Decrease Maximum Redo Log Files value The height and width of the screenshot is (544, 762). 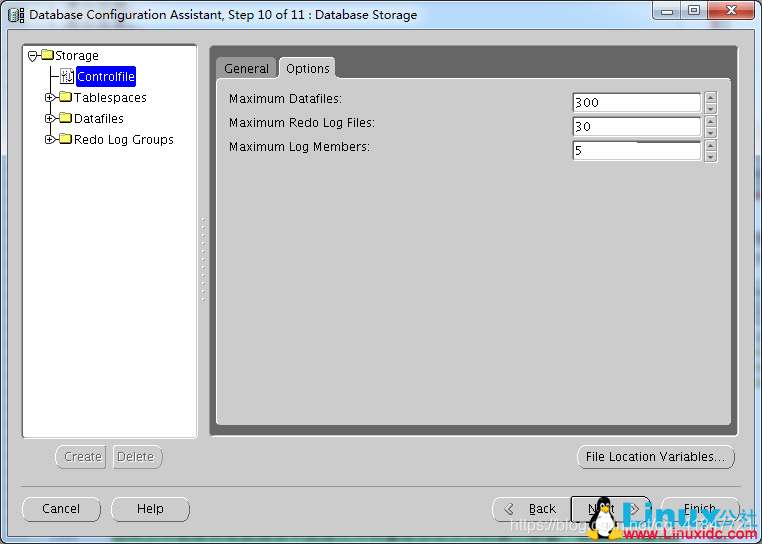coord(710,133)
